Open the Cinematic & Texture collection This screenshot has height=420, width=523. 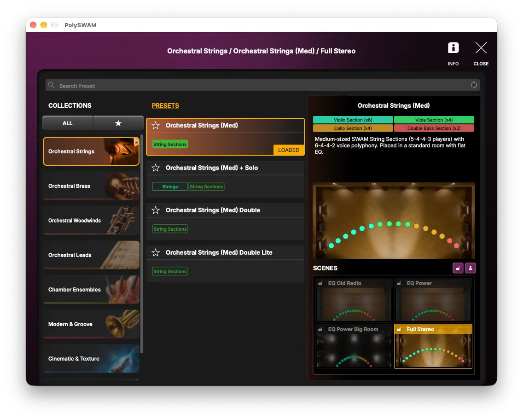[x=91, y=359]
